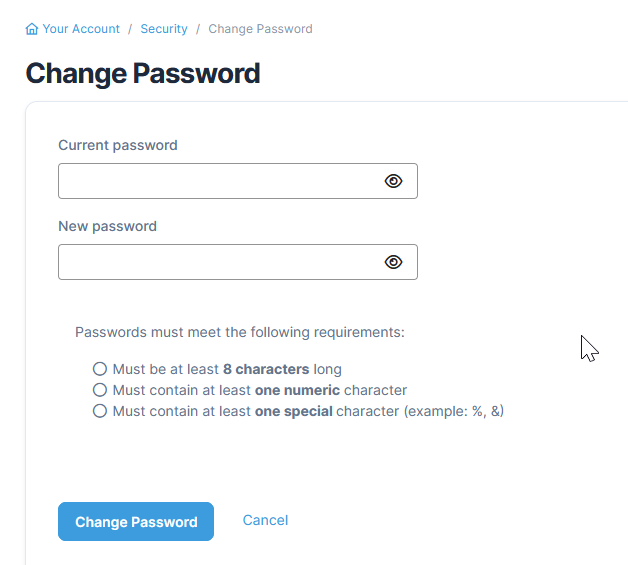Click the special character requirement circle
Screen dimensions: 628x565
99,411
